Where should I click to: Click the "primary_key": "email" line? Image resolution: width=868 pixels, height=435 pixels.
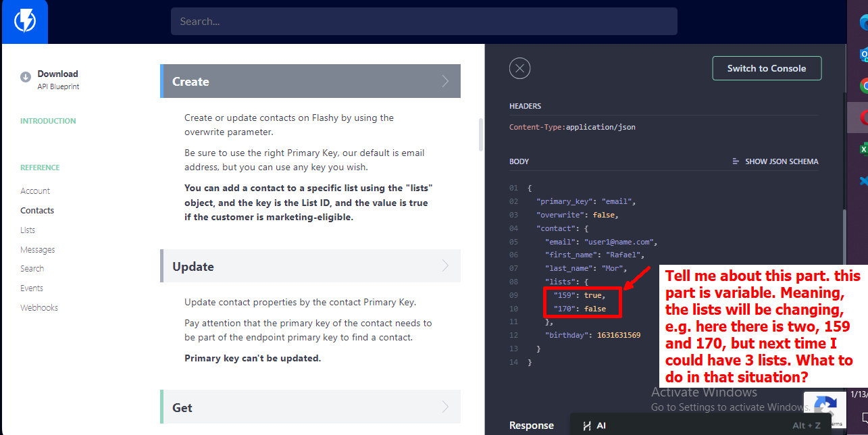(x=586, y=201)
